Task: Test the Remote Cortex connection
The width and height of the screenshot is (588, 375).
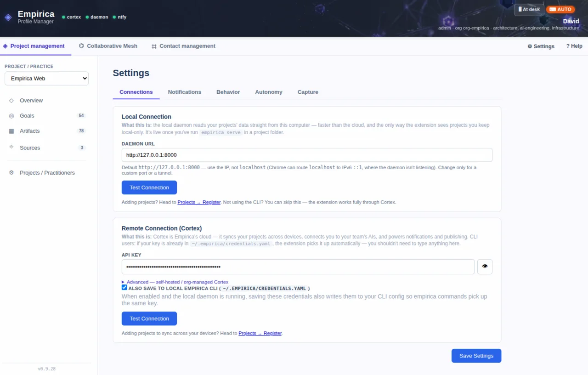Action: [x=149, y=318]
